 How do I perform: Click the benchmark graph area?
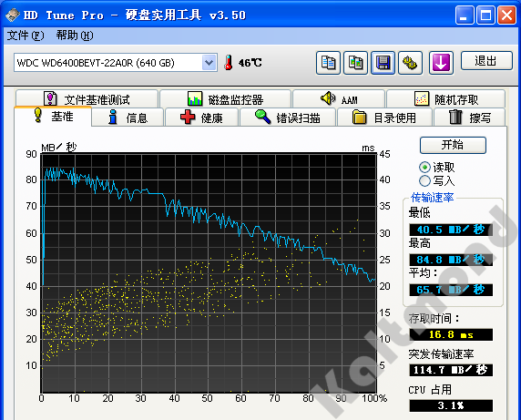209,272
